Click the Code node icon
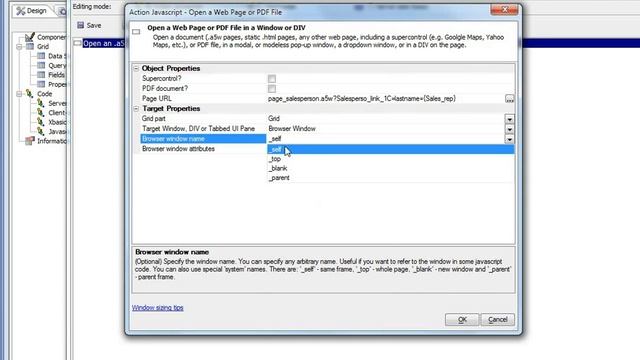The height and width of the screenshot is (360, 640). 30,93
